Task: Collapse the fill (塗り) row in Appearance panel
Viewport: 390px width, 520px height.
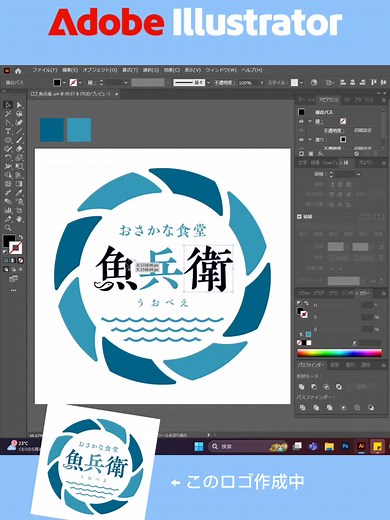Action: tap(310, 140)
